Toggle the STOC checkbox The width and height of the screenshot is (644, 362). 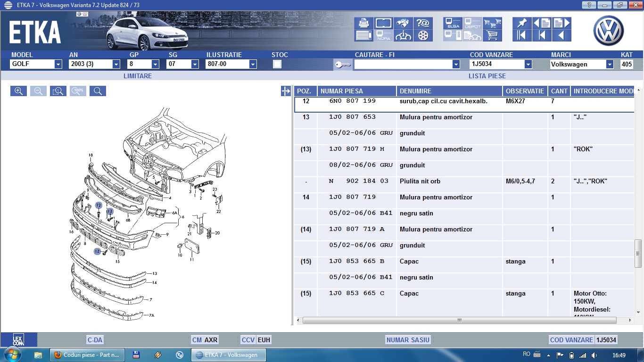pos(277,64)
